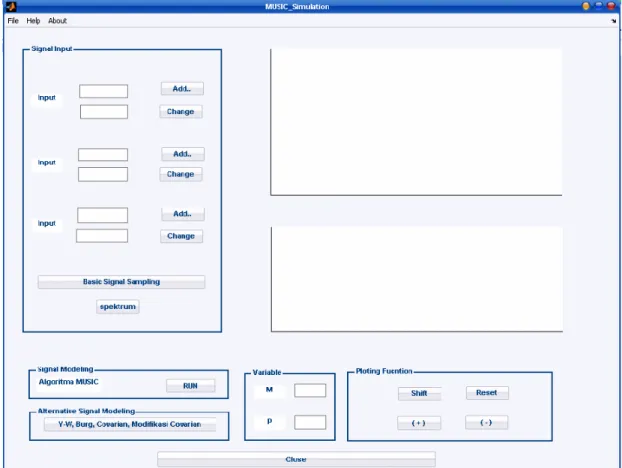The image size is (622, 468).
Task: Minimize the MUSIC_Simulation window
Action: pos(586,6)
